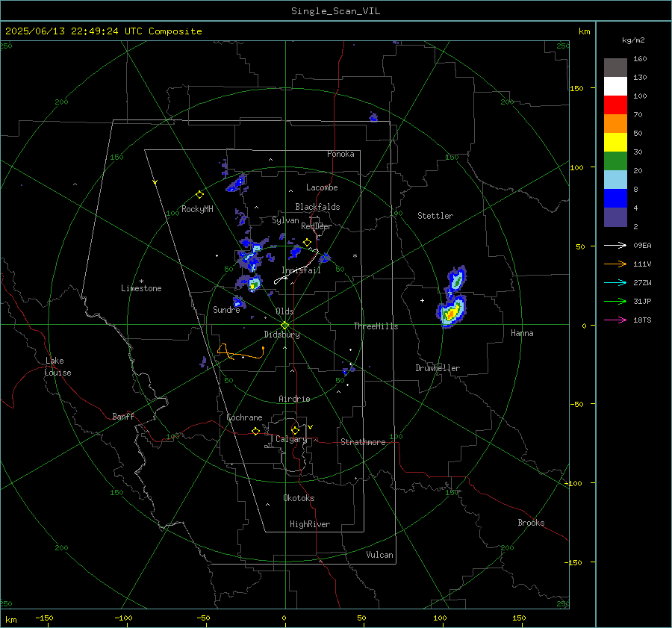Click the white asterisk marker east of Innisfail
672x628 pixels.
point(355,256)
